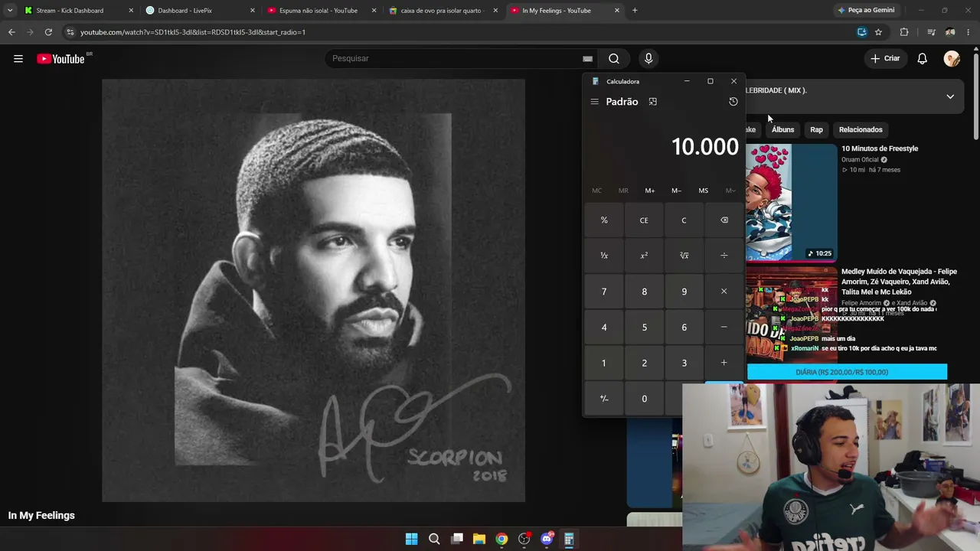Install the app via address bar icon
The height and width of the screenshot is (551, 980).
[x=861, y=32]
